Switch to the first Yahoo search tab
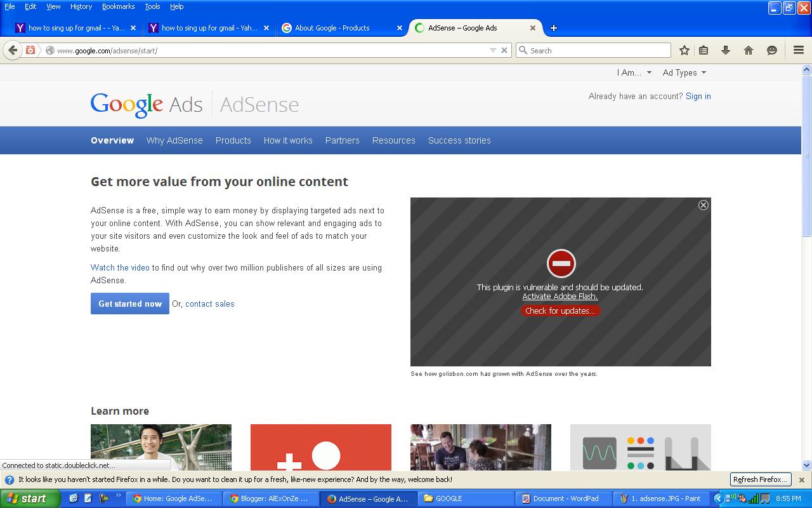This screenshot has height=508, width=812. click(75, 28)
